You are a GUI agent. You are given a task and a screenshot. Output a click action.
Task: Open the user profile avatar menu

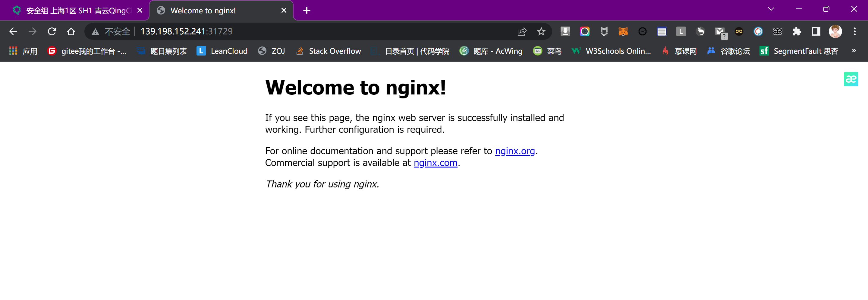835,31
